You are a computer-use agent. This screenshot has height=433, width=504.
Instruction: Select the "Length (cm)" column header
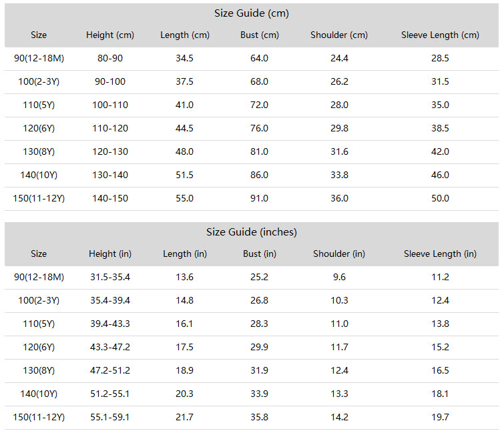point(185,35)
